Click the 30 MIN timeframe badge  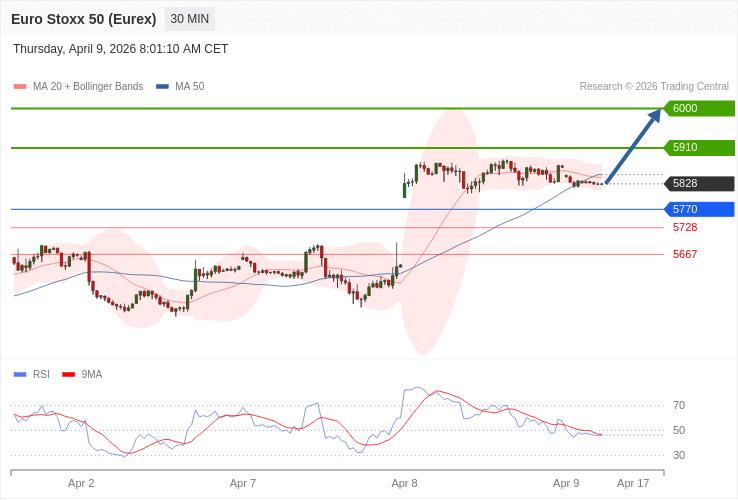coord(190,19)
